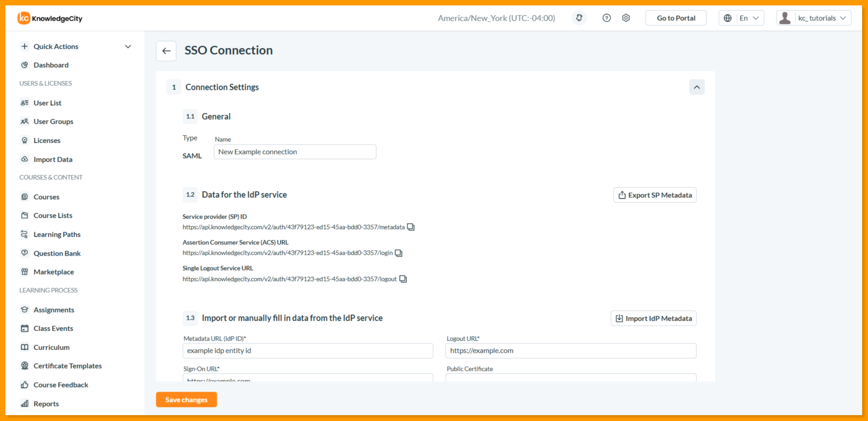
Task: Click the Save changes button
Action: point(187,400)
